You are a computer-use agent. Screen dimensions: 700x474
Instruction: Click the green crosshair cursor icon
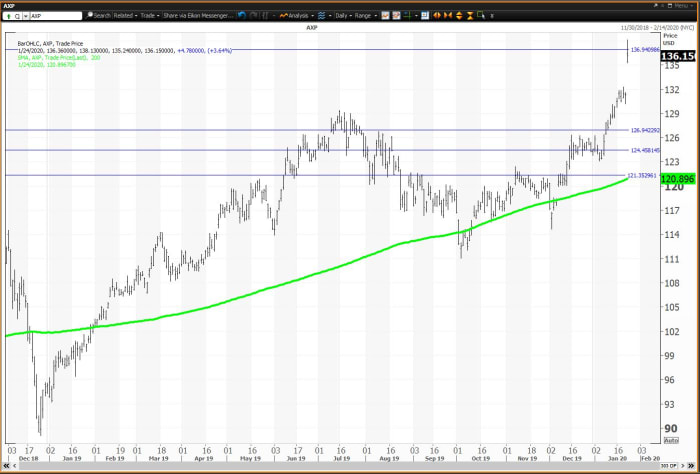click(x=407, y=16)
